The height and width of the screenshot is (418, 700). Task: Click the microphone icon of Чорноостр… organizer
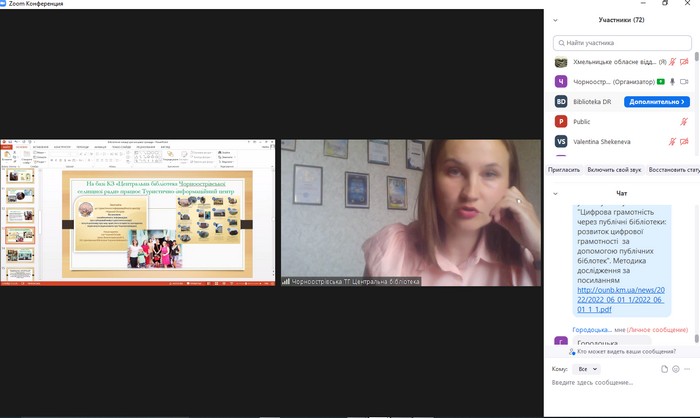(672, 81)
